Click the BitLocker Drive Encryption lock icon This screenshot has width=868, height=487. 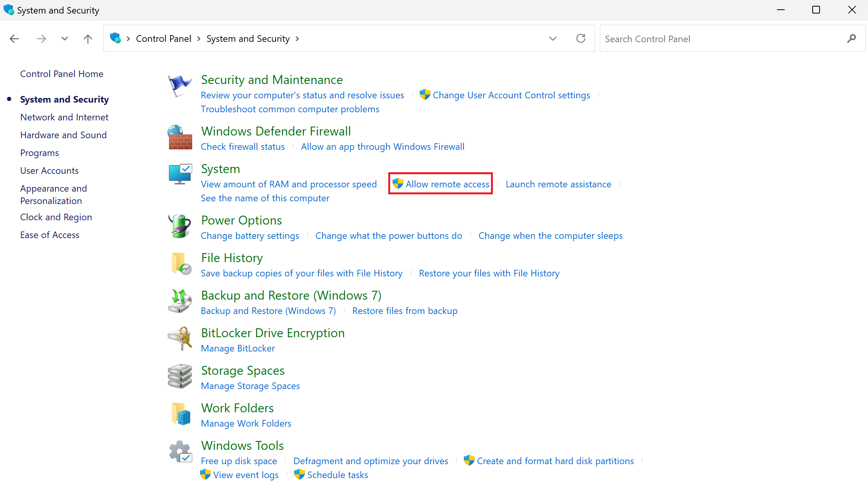180,339
